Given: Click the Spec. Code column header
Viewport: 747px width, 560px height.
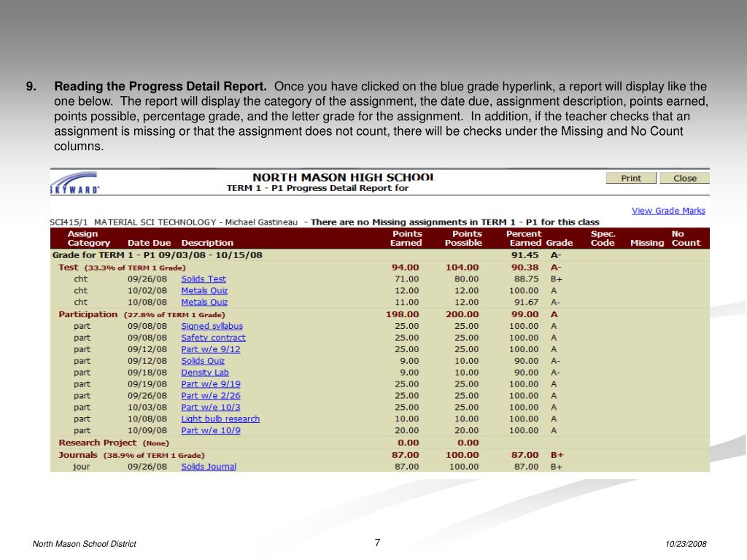Looking at the screenshot, I should [x=603, y=238].
